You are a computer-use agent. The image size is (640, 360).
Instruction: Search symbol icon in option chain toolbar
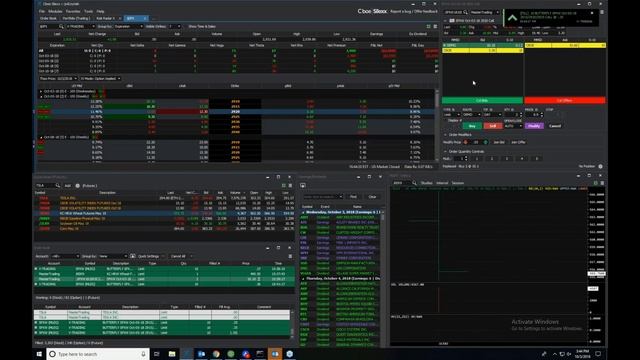click(61, 27)
